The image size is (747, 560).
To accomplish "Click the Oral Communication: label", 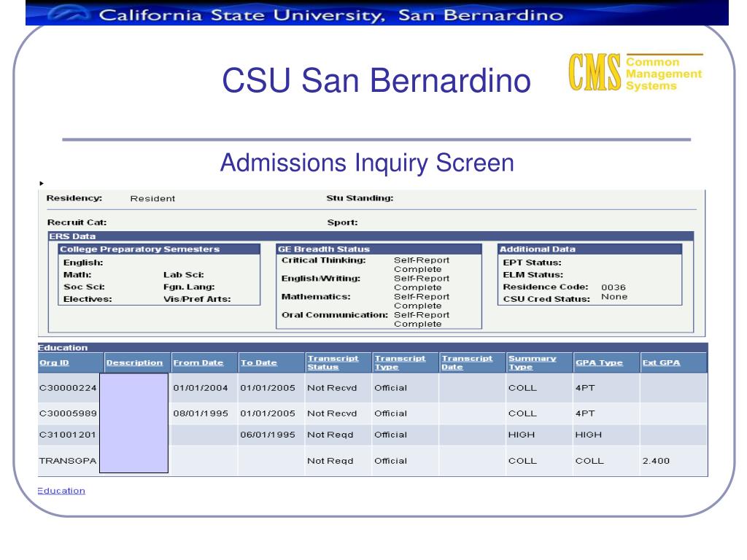I will (334, 315).
